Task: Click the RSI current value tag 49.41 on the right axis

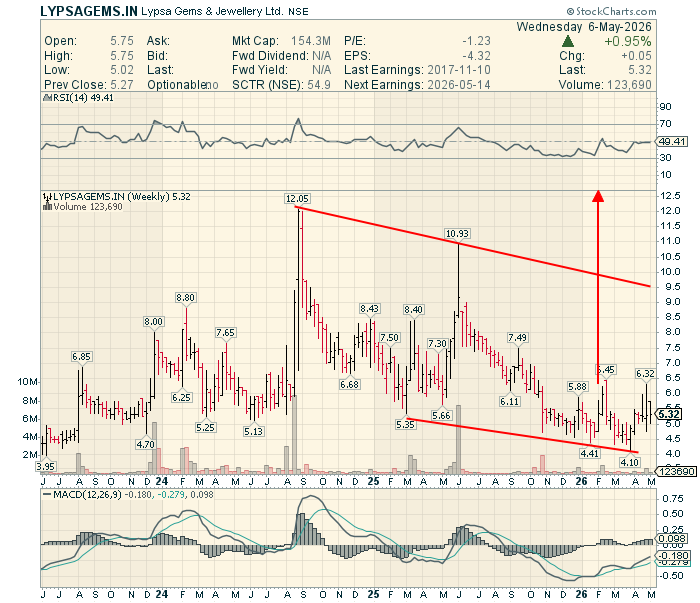Action: (672, 141)
